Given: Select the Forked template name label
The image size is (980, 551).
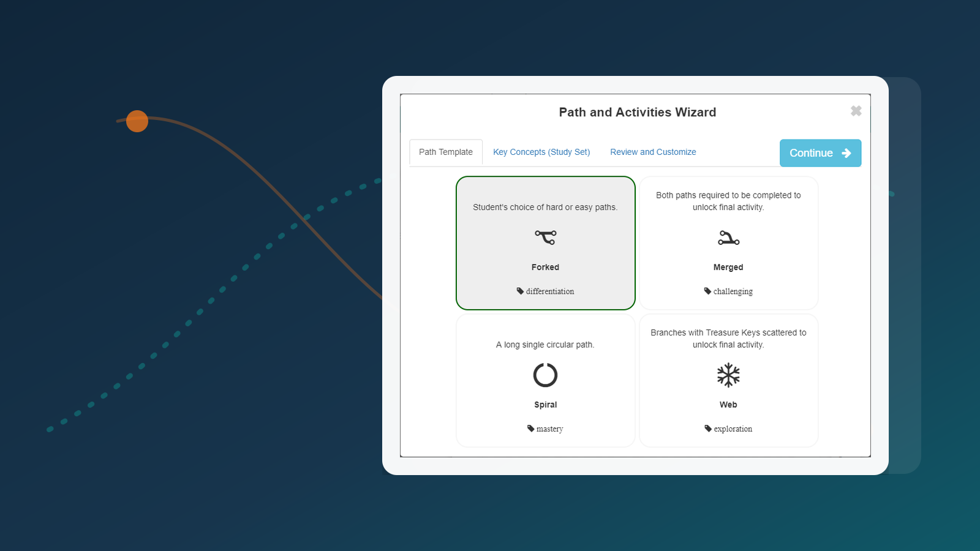Looking at the screenshot, I should pos(545,268).
